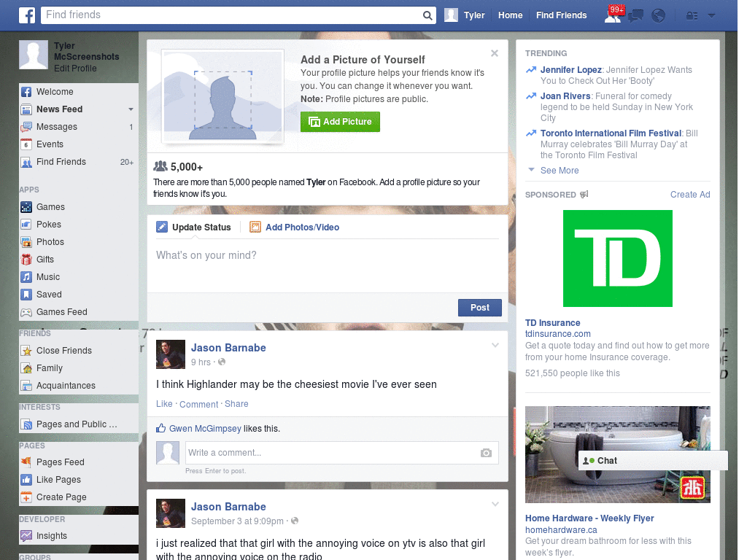Open friend requests icon with 99+ badge
This screenshot has height=560, width=747.
click(x=614, y=15)
